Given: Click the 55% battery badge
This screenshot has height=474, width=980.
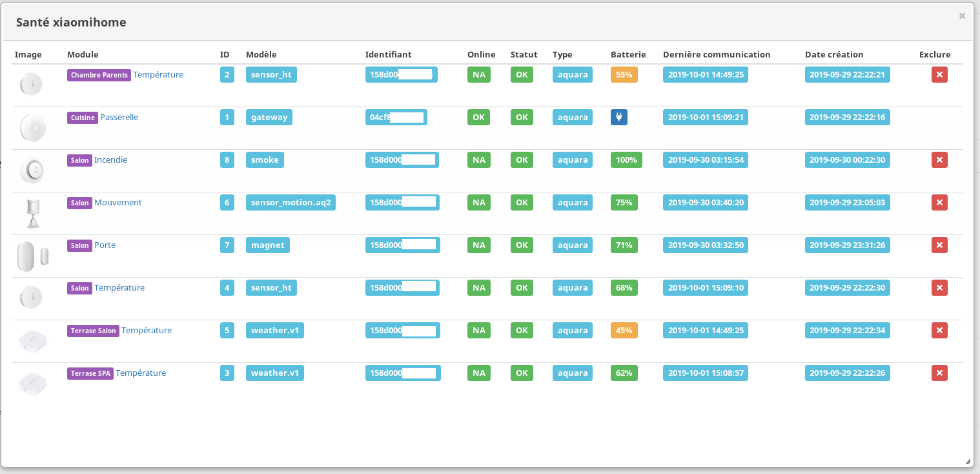Looking at the screenshot, I should tap(624, 75).
